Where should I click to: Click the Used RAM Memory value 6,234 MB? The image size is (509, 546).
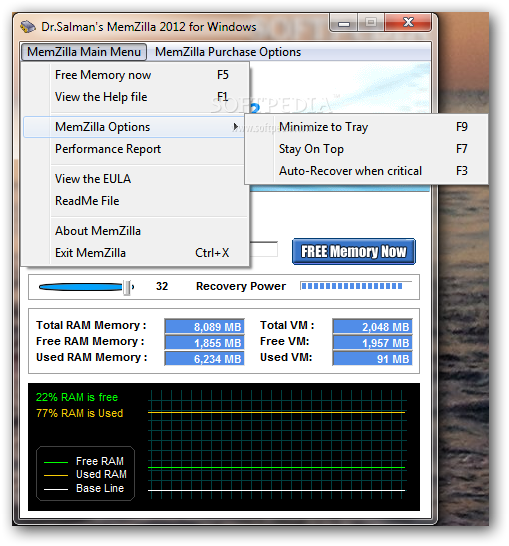(x=204, y=359)
